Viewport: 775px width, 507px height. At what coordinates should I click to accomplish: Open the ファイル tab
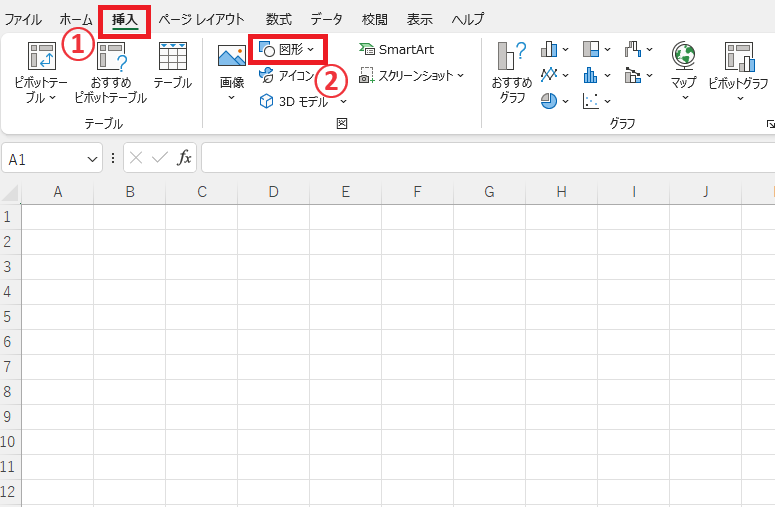pos(23,19)
